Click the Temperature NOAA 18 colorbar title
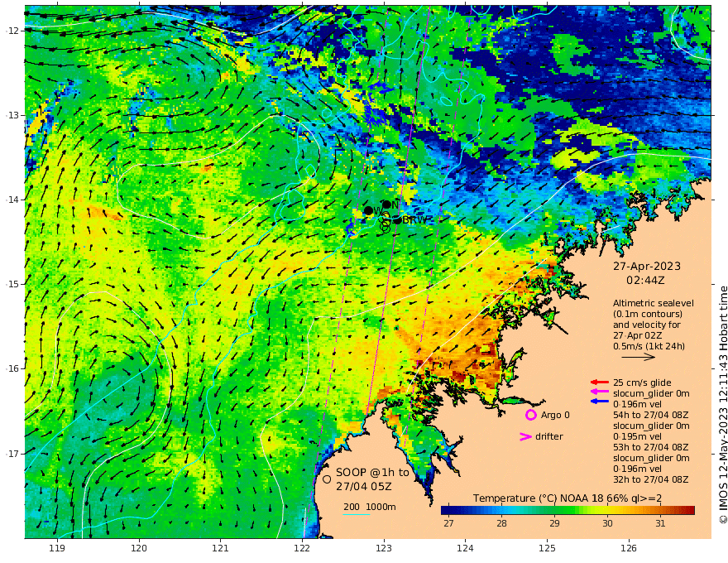This screenshot has height=563, width=728. pos(568,498)
